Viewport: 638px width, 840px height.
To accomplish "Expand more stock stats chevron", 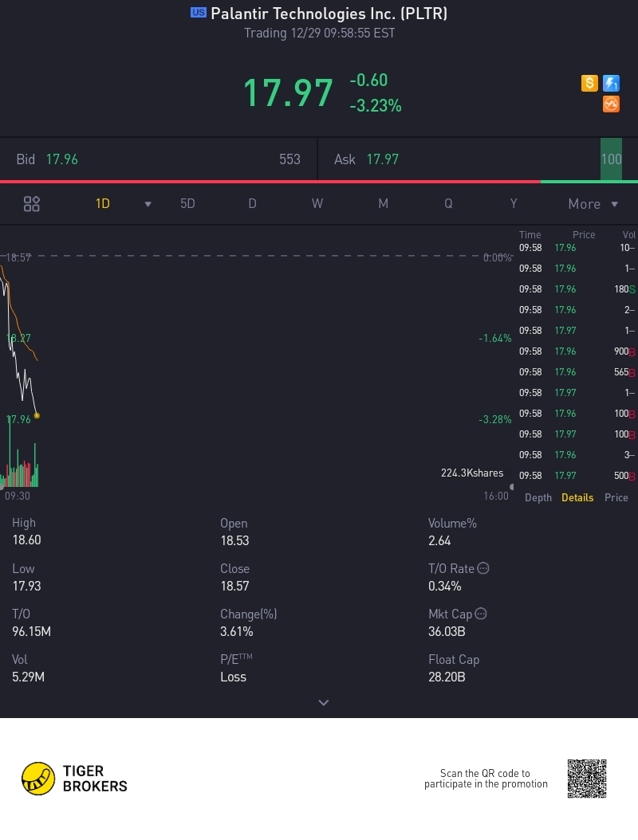I will [323, 702].
